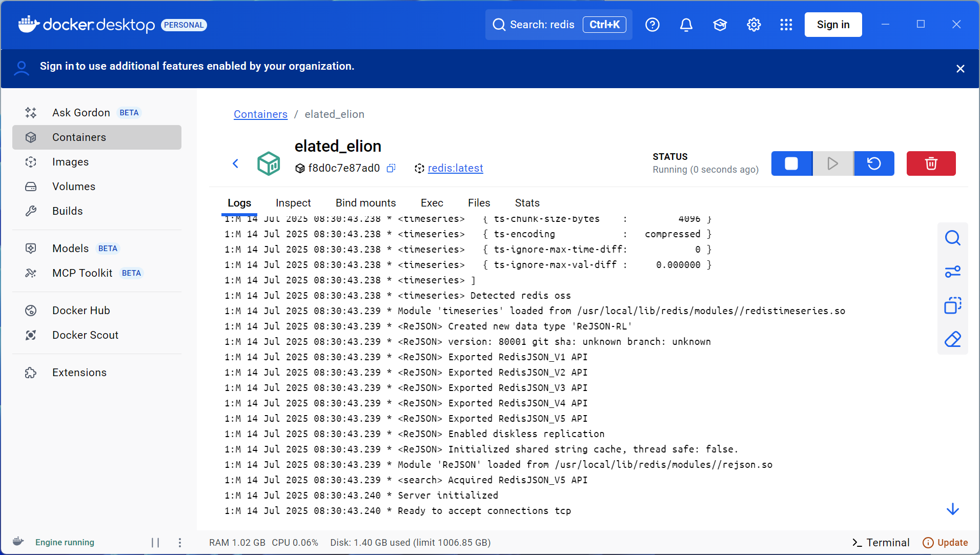Click 'RAM 1.02 GB' in status bar
Screen dimensions: 980x555
[237, 543]
